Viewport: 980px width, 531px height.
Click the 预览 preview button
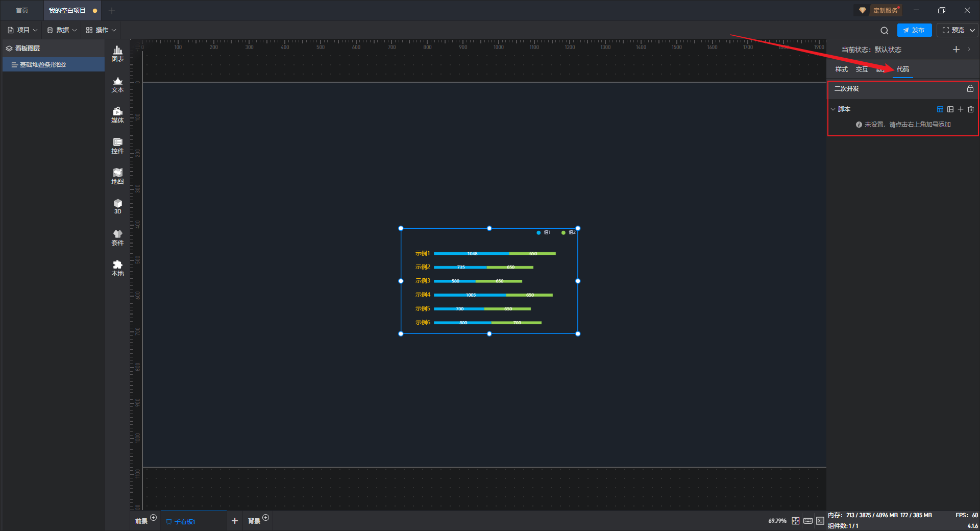953,30
